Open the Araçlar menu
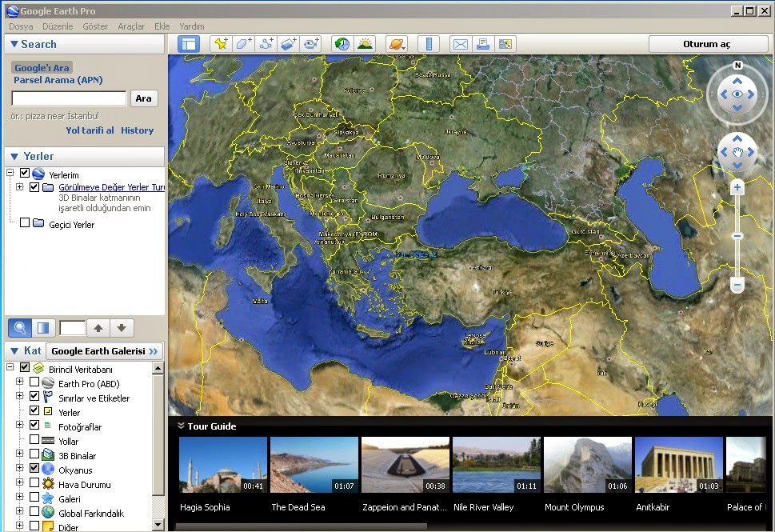The width and height of the screenshot is (775, 532). tap(131, 26)
